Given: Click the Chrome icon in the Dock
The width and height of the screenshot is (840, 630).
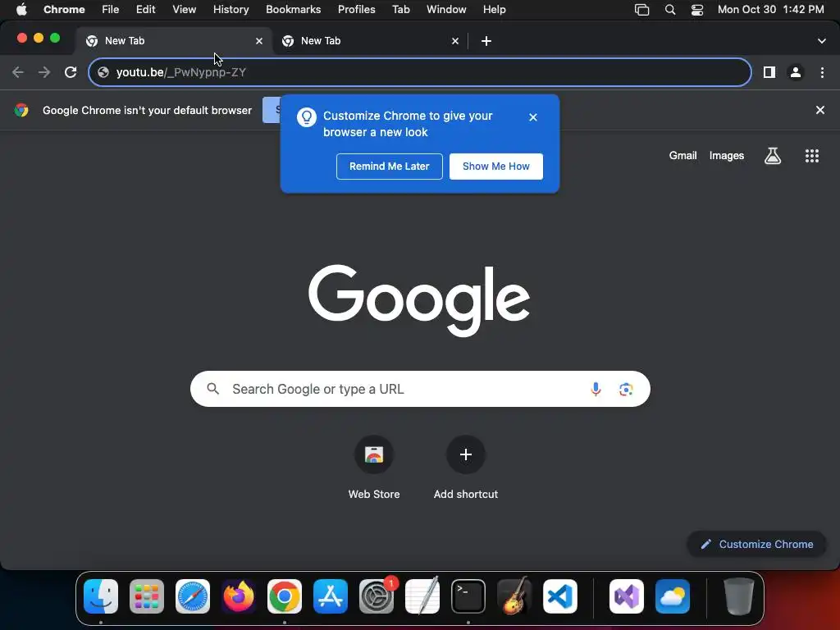Looking at the screenshot, I should pos(285,596).
